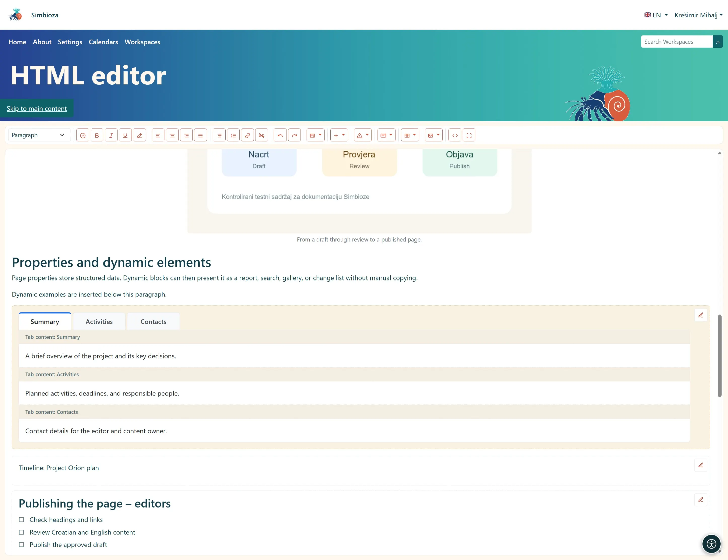728x560 pixels.
Task: Click the circled checkmark toolbar icon
Action: [x=83, y=135]
